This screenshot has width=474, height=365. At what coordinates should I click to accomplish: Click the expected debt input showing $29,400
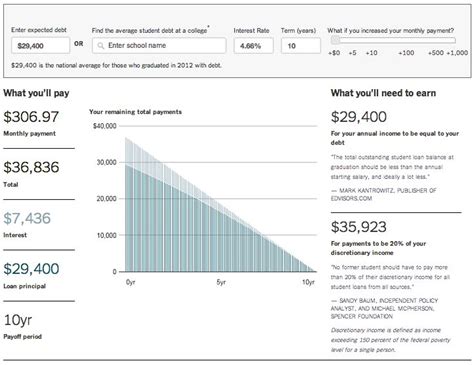(x=41, y=46)
